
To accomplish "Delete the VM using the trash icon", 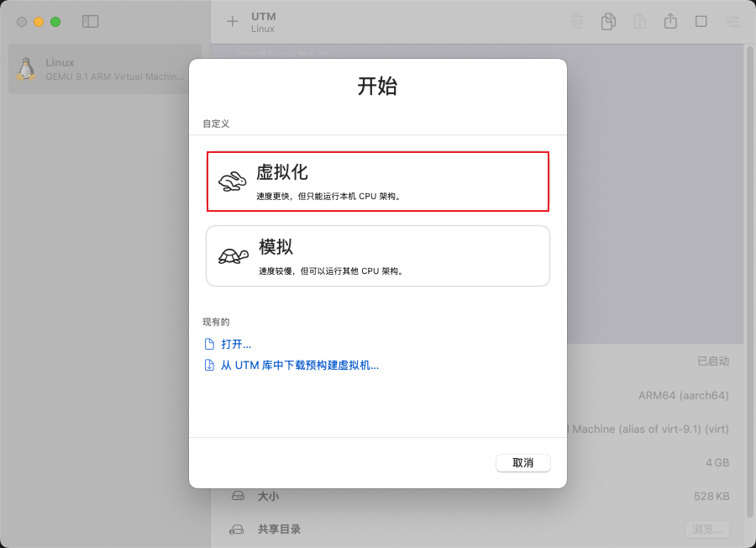I will (x=577, y=21).
